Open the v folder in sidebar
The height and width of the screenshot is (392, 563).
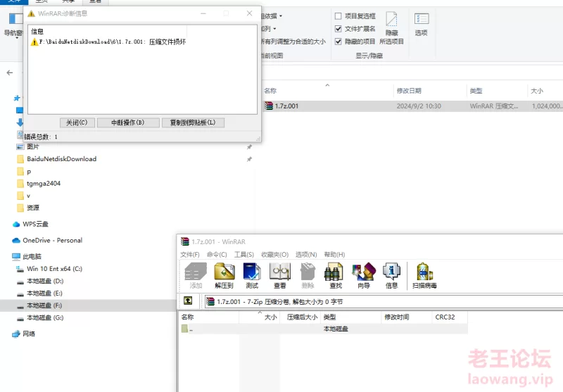pos(24,196)
